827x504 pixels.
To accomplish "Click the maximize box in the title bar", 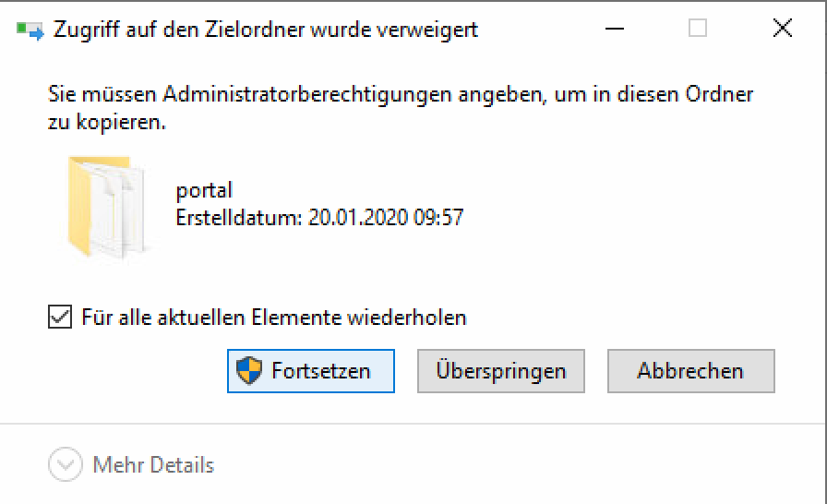I will 698,30.
